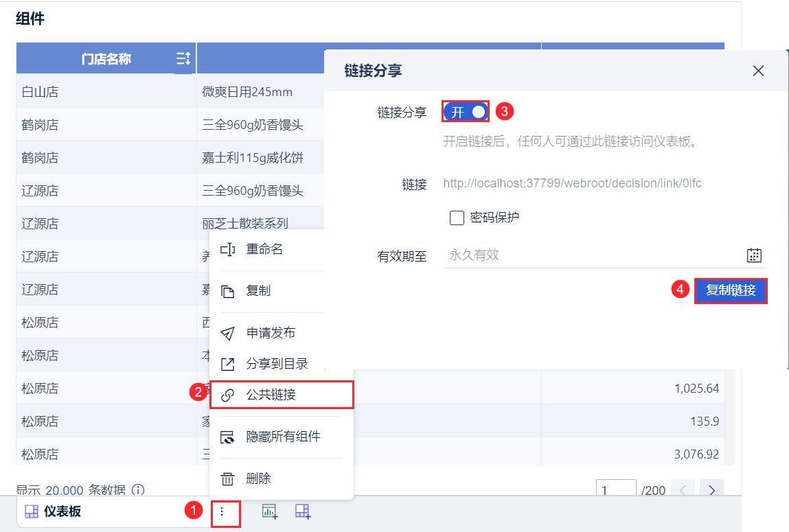Open 公共链接 from the menu
The width and height of the screenshot is (789, 532).
pyautogui.click(x=282, y=395)
